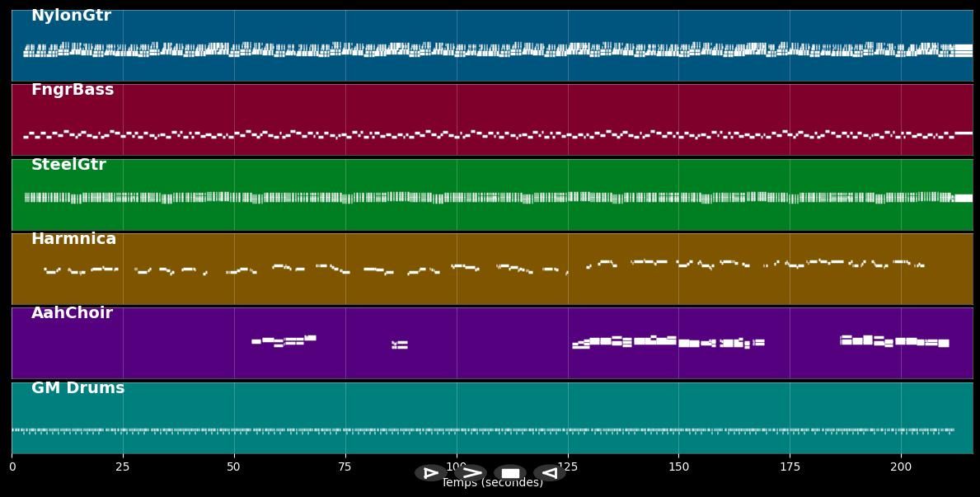Select the FngrBass track label
980x497 pixels.
pos(73,89)
